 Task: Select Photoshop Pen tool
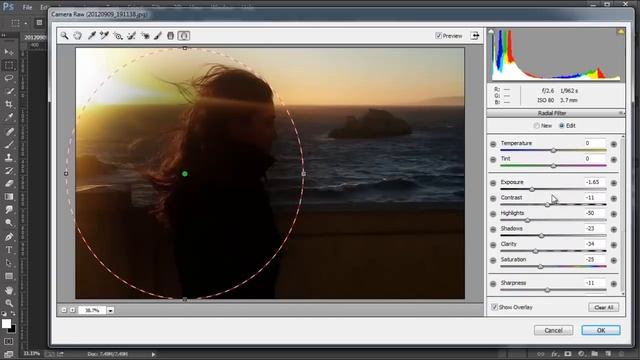pyautogui.click(x=9, y=237)
